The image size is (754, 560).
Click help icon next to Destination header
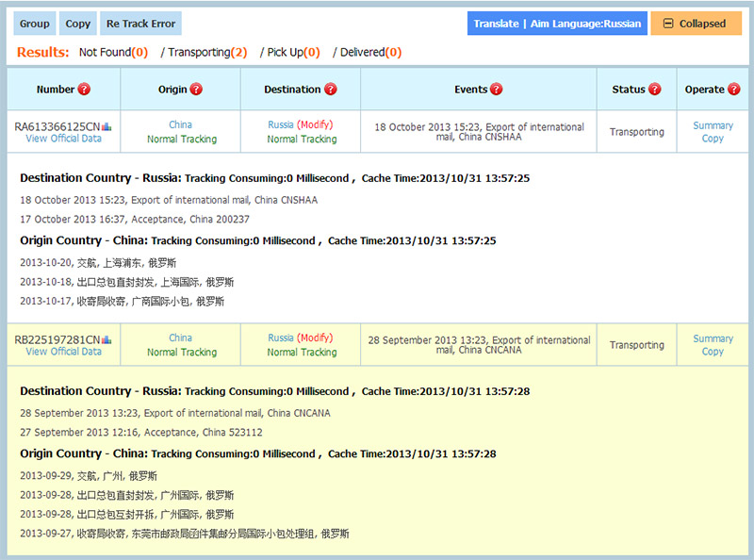pyautogui.click(x=331, y=89)
